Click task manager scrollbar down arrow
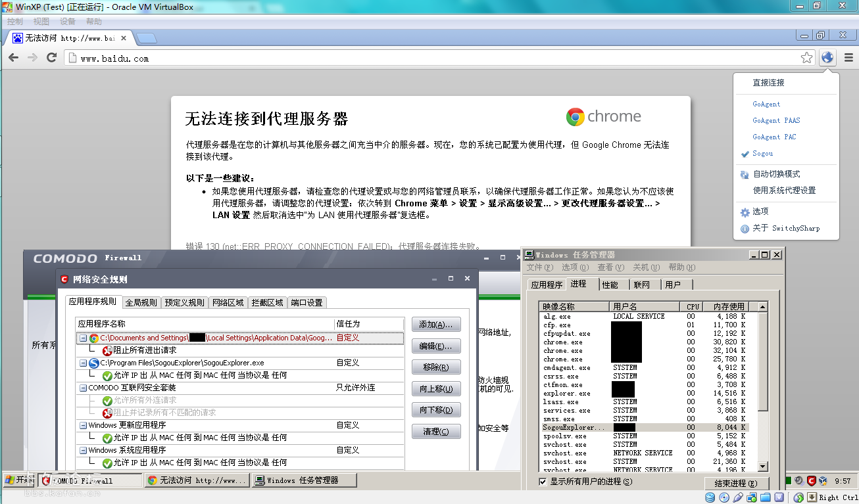 [762, 466]
